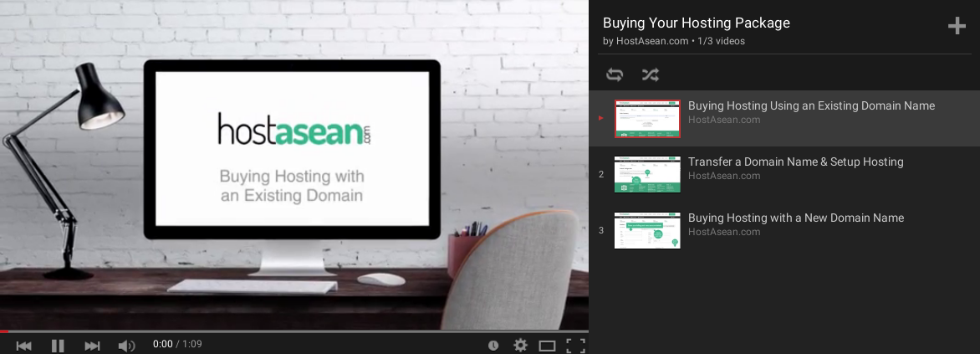The width and height of the screenshot is (980, 354).
Task: Click the video progress bar
Action: 293,331
